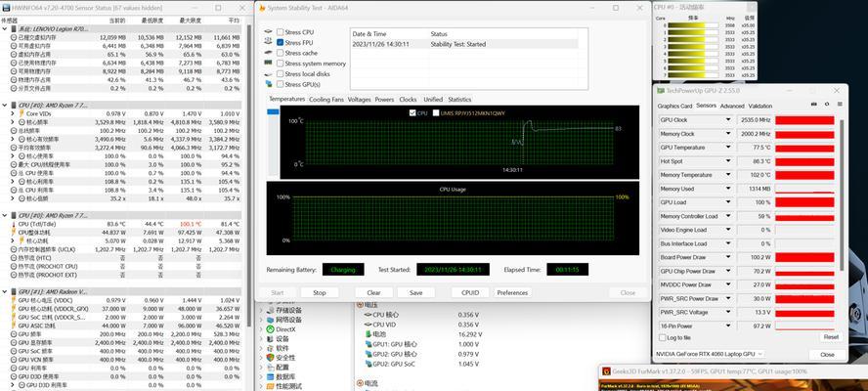Enable Stress cache checkbox
868x391 pixels.
click(281, 53)
